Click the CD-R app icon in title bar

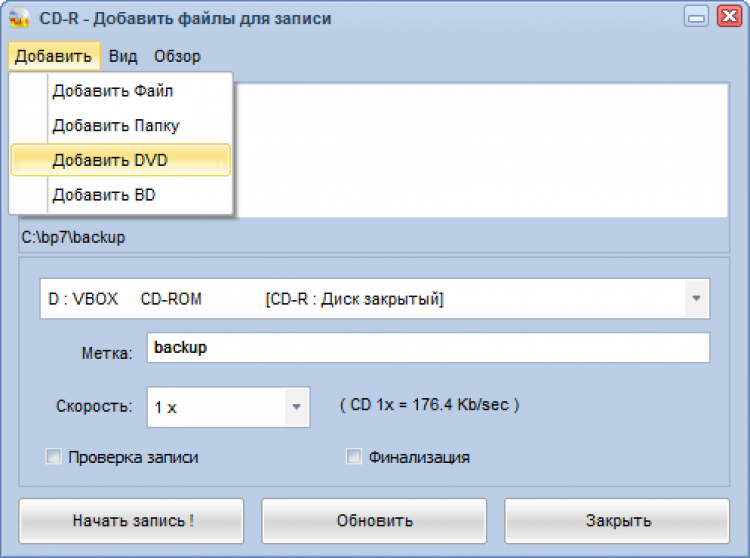click(18, 18)
